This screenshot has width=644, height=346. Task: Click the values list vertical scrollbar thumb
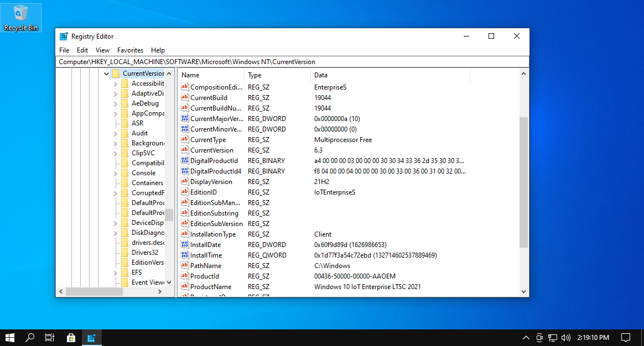click(523, 182)
